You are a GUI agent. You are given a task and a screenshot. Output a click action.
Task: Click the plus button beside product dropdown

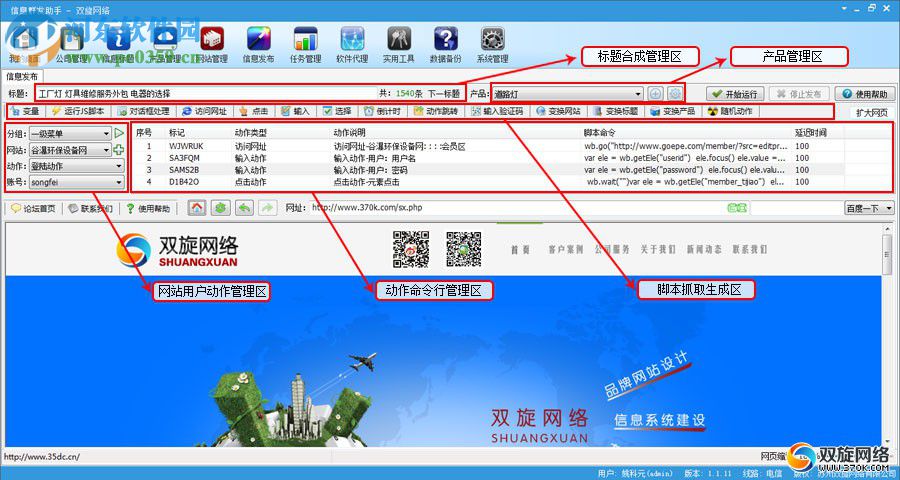coord(655,94)
